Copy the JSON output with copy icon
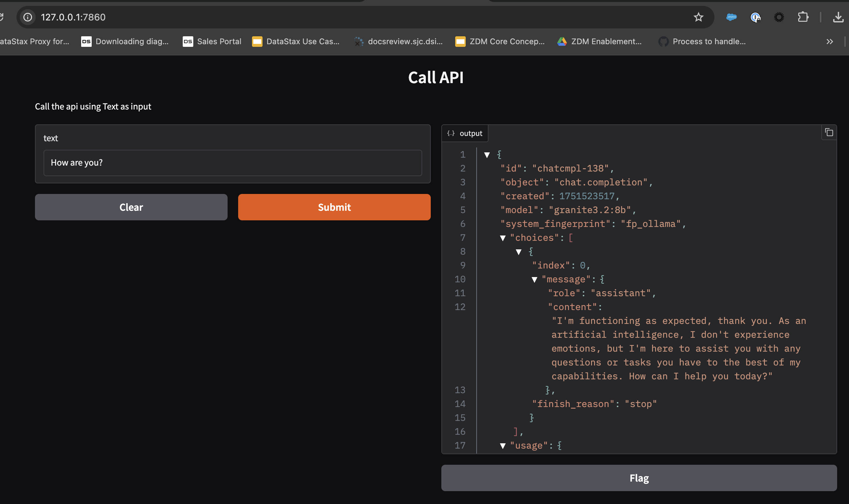 [x=829, y=133]
